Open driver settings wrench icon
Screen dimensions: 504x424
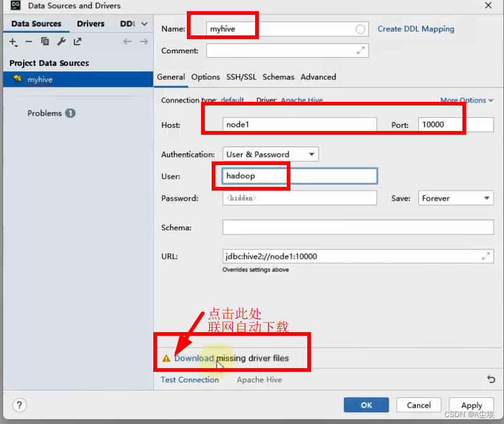[x=61, y=42]
